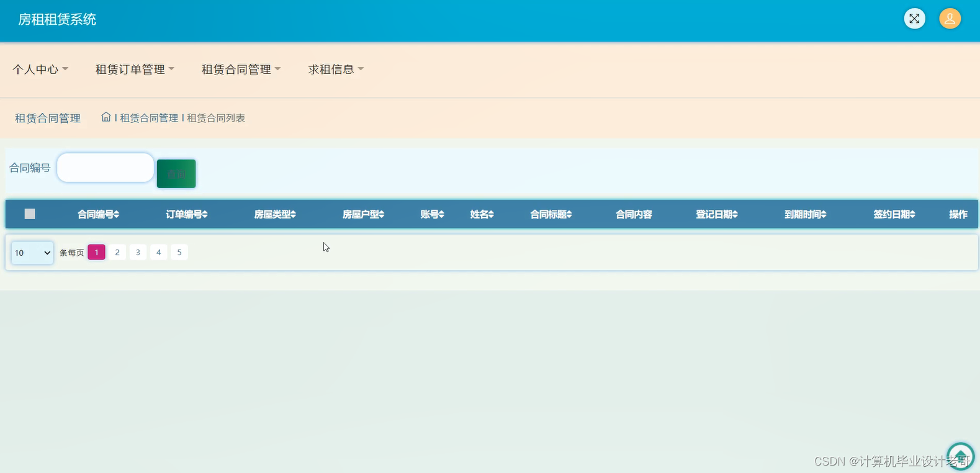
Task: Sort table by 姓名 column
Action: [x=482, y=214]
